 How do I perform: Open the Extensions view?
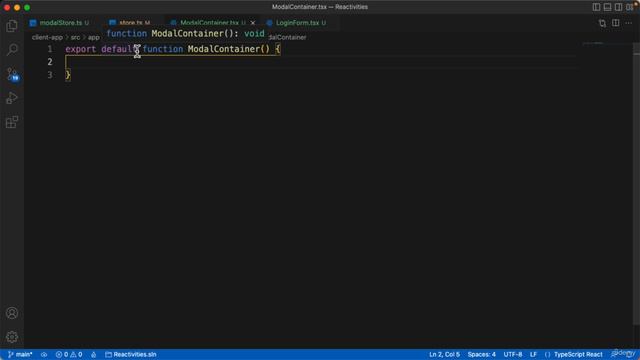(12, 122)
